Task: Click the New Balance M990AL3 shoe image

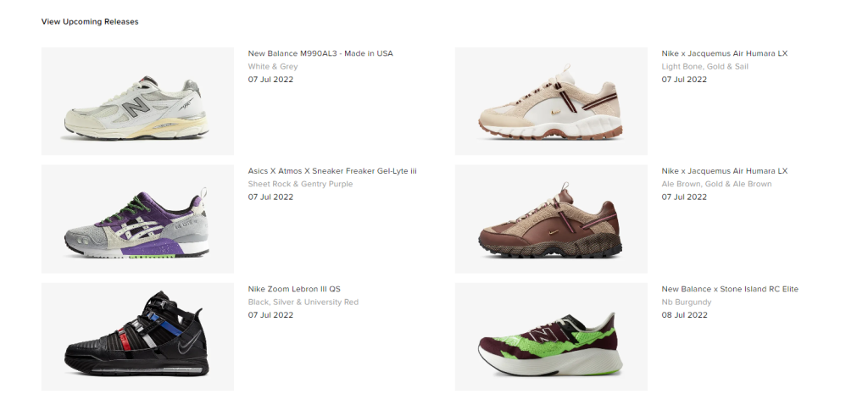Action: pyautogui.click(x=137, y=101)
